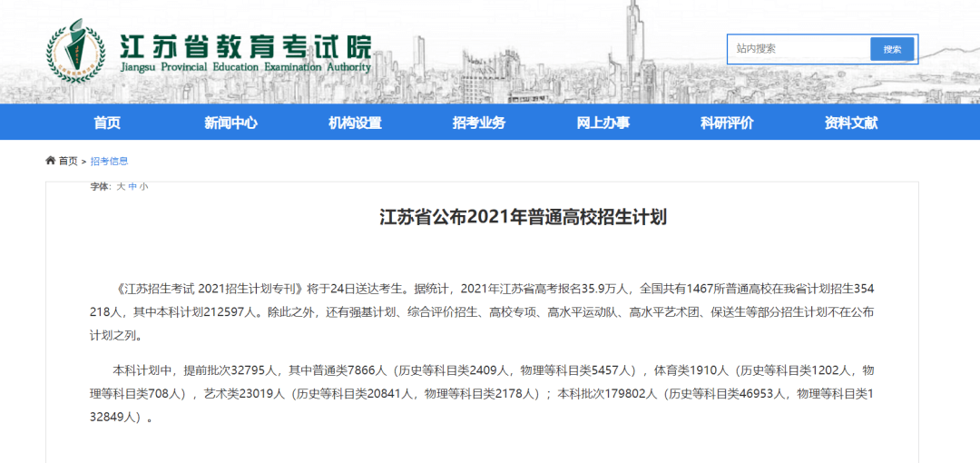This screenshot has width=980, height=463.
Task: Click the article title 江苏省公布2021年普通高校招生计划
Action: pyautogui.click(x=524, y=217)
